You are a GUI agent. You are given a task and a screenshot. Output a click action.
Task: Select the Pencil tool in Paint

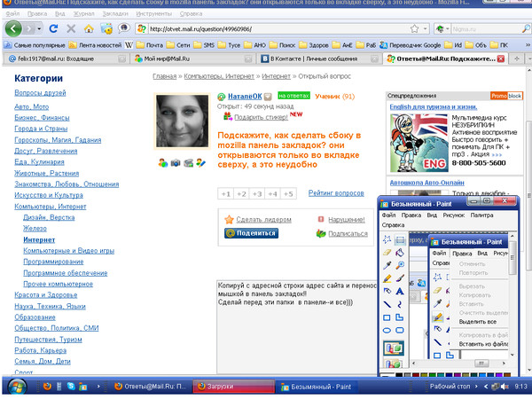tap(387, 278)
